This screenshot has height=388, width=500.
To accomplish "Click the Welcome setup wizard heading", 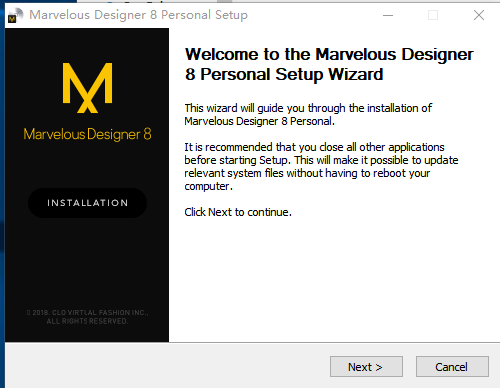I will [x=329, y=64].
